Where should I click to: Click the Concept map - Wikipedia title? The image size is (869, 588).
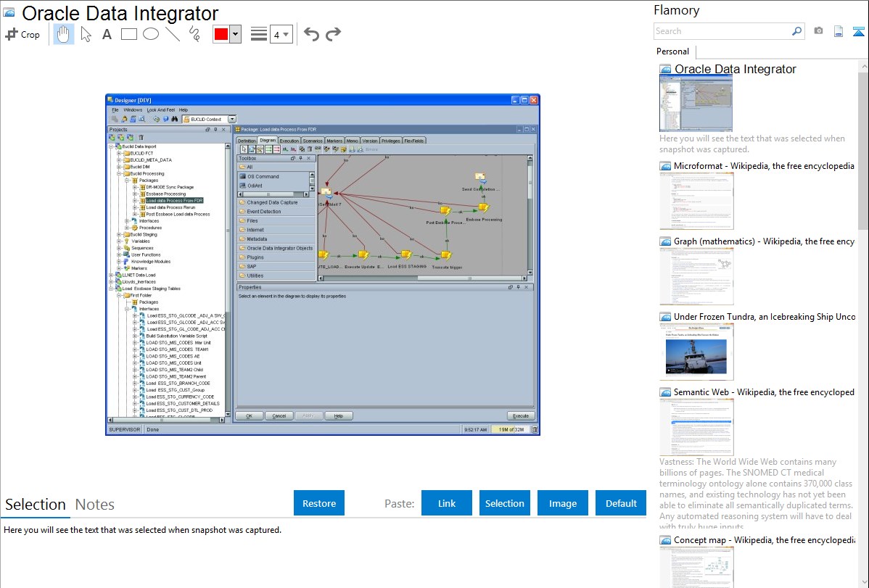pyautogui.click(x=765, y=539)
